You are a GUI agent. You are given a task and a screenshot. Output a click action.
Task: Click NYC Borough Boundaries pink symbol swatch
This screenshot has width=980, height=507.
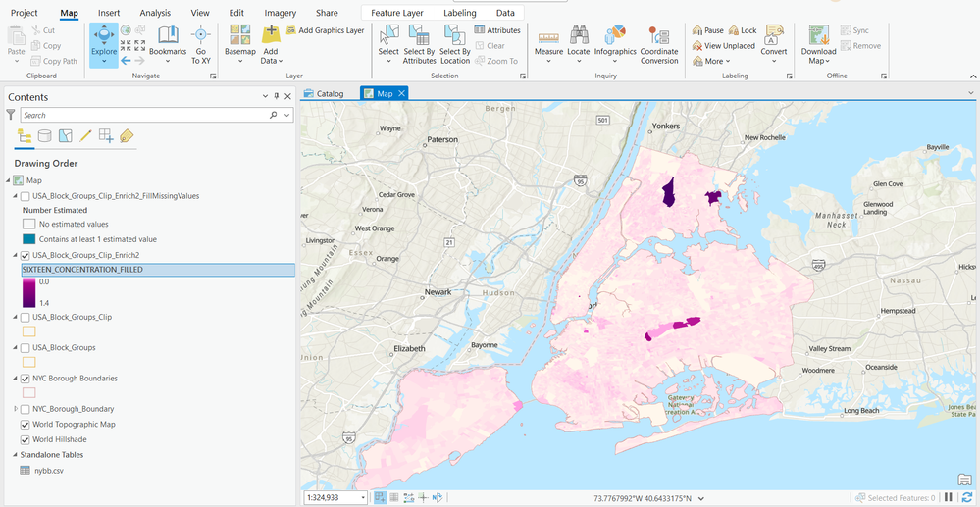click(x=28, y=393)
